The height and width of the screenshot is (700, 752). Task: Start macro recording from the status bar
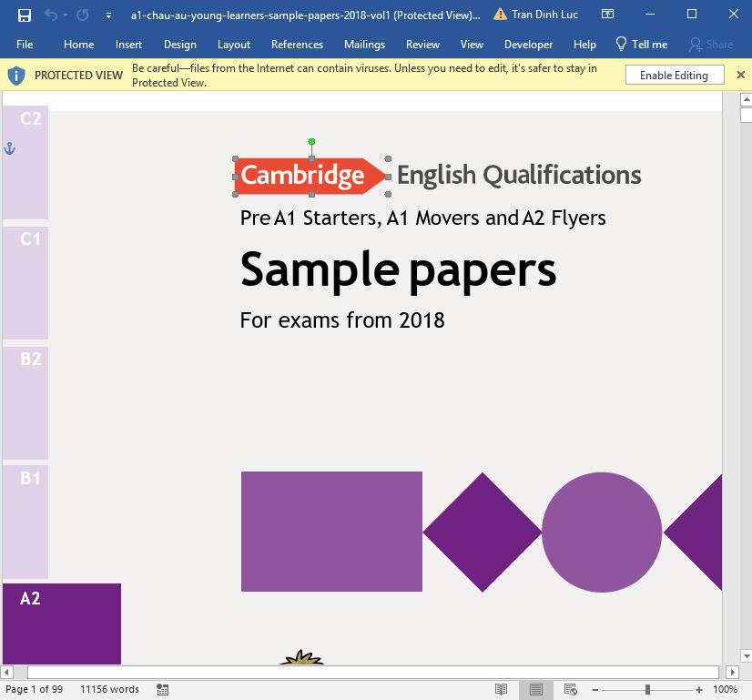point(162,689)
